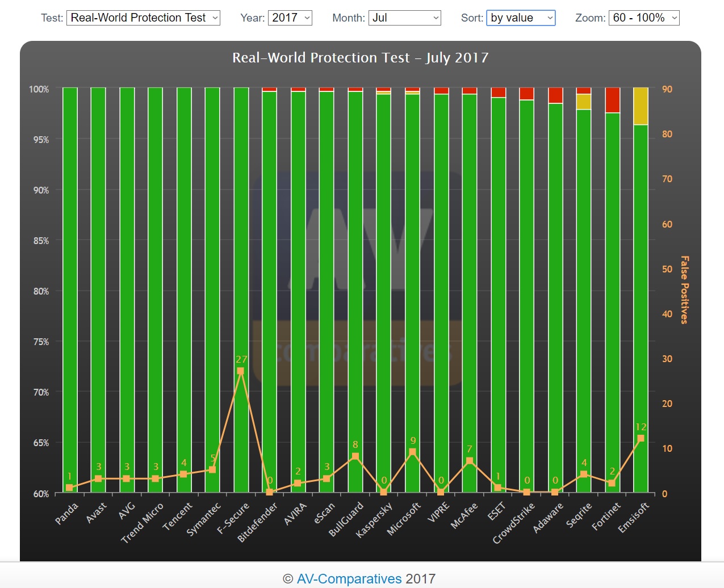
Task: Open the Zoom dropdown showing 60 - 100%
Action: click(644, 18)
